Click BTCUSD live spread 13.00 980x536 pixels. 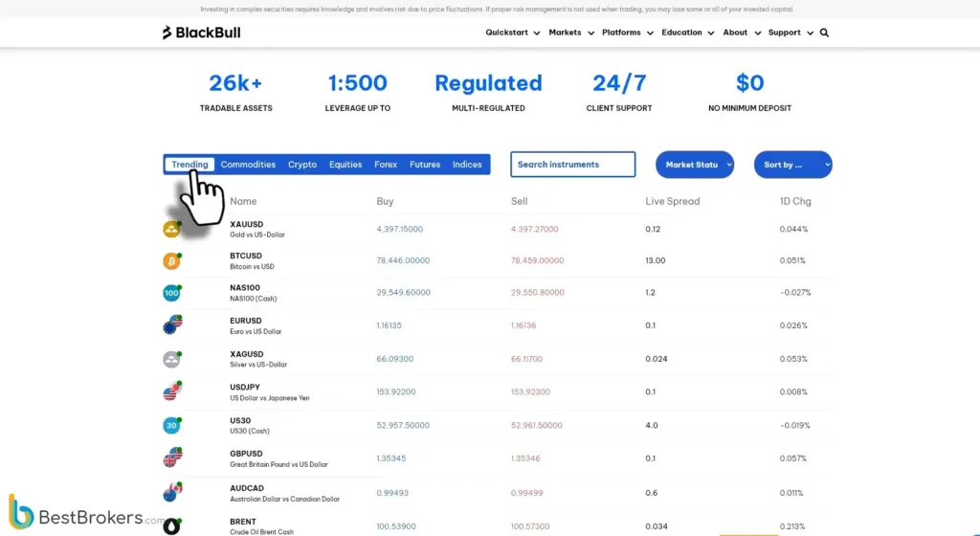point(655,260)
